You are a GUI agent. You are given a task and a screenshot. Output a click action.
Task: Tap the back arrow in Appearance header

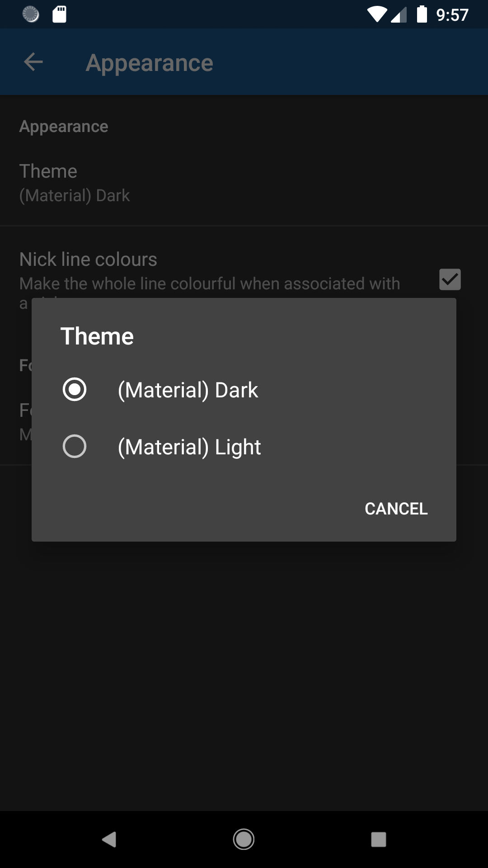(x=33, y=62)
